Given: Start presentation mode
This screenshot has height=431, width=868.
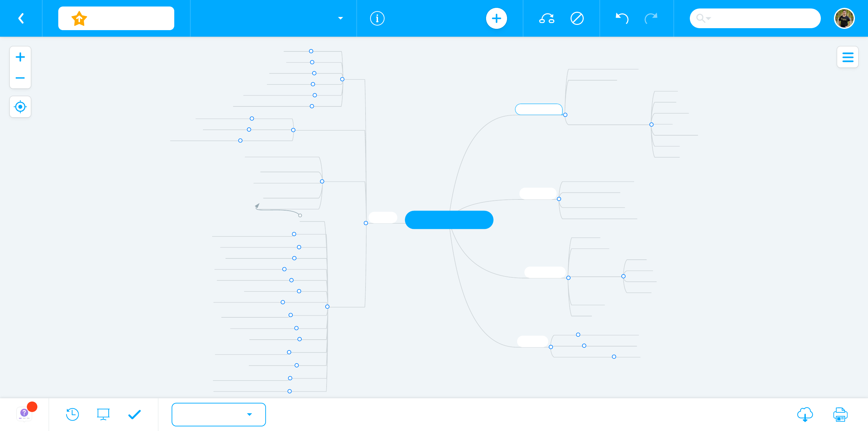Looking at the screenshot, I should 103,414.
